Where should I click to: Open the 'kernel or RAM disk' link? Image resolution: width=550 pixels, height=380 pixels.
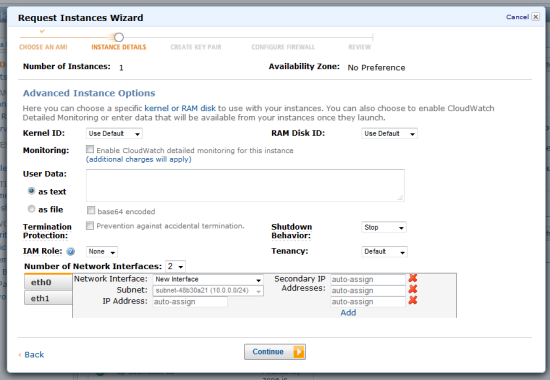tap(180, 108)
